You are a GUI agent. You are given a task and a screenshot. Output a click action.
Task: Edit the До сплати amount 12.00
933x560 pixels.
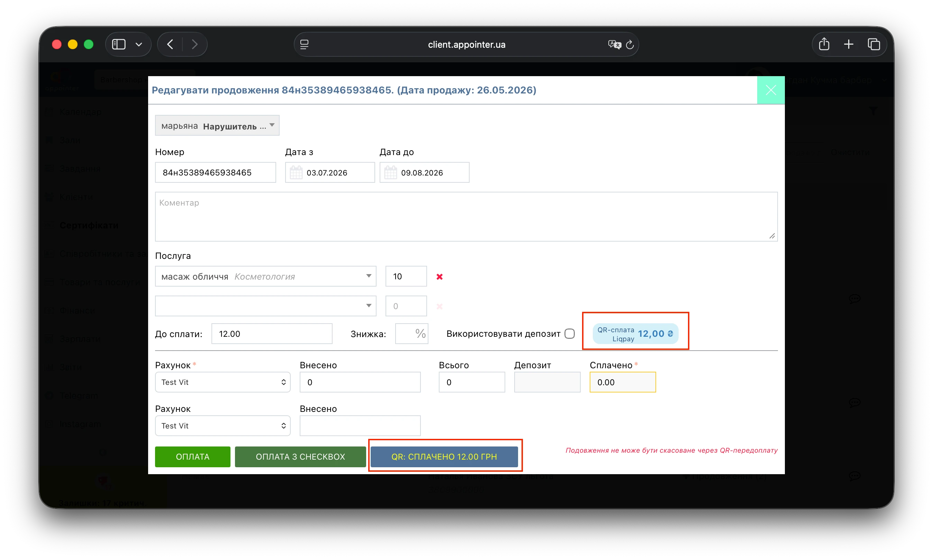(x=272, y=334)
